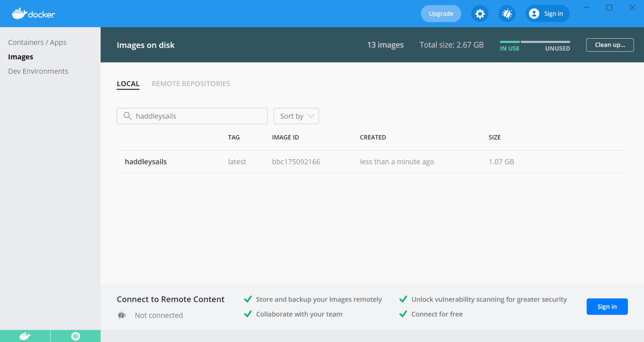The width and height of the screenshot is (644, 342).
Task: Click the Docker engine whale status icon
Action: (x=25, y=336)
